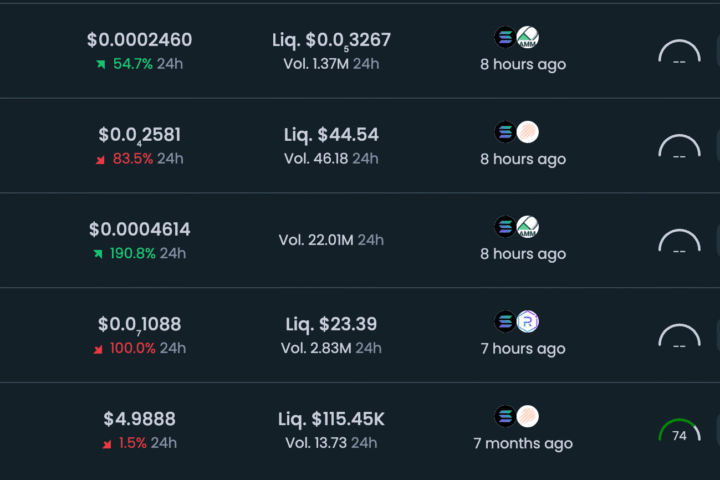Viewport: 720px width, 480px height.
Task: Click the red down arrow beside 83.5%
Action: tap(101, 159)
